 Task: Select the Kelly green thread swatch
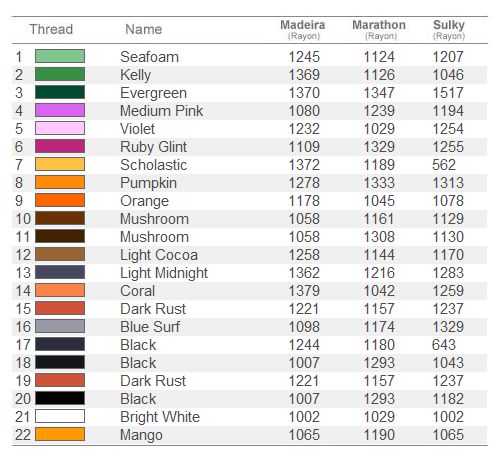click(x=60, y=74)
